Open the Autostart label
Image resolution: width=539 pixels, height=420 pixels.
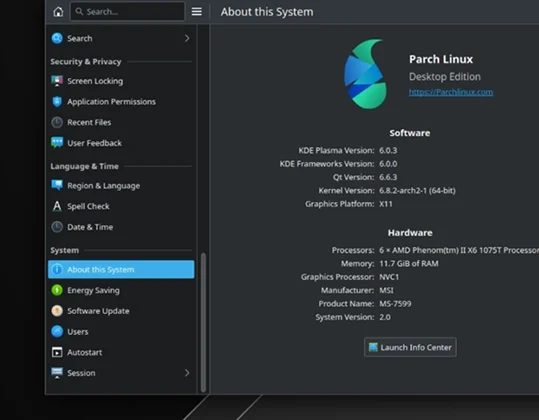pos(85,352)
